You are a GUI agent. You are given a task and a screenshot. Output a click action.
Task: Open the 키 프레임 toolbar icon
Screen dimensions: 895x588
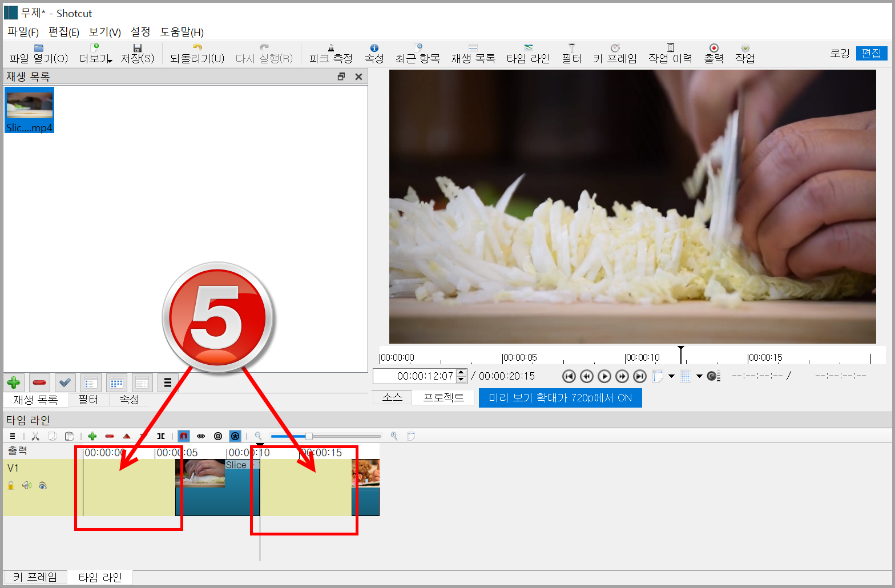(615, 54)
